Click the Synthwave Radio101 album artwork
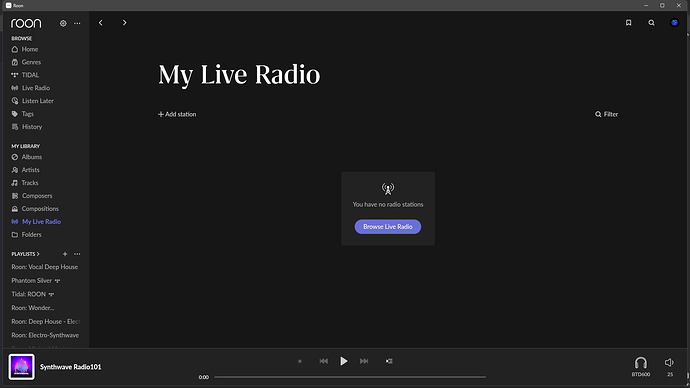The image size is (690, 388). tap(21, 367)
